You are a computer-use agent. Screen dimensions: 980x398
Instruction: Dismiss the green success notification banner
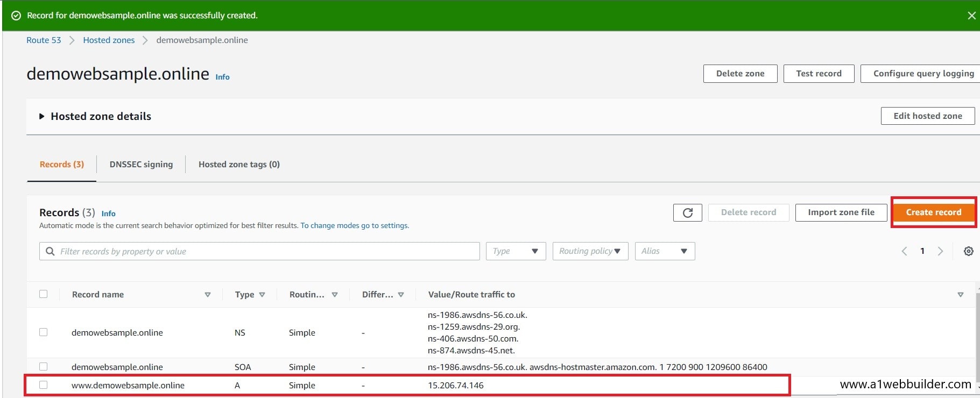(x=971, y=16)
